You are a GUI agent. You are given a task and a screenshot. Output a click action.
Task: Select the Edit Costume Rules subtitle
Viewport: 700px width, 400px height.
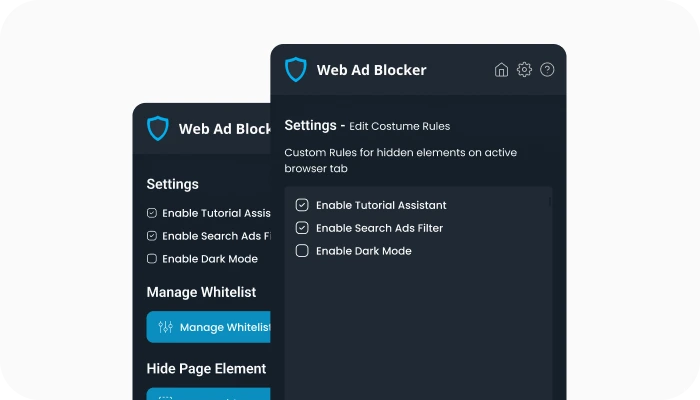point(399,126)
